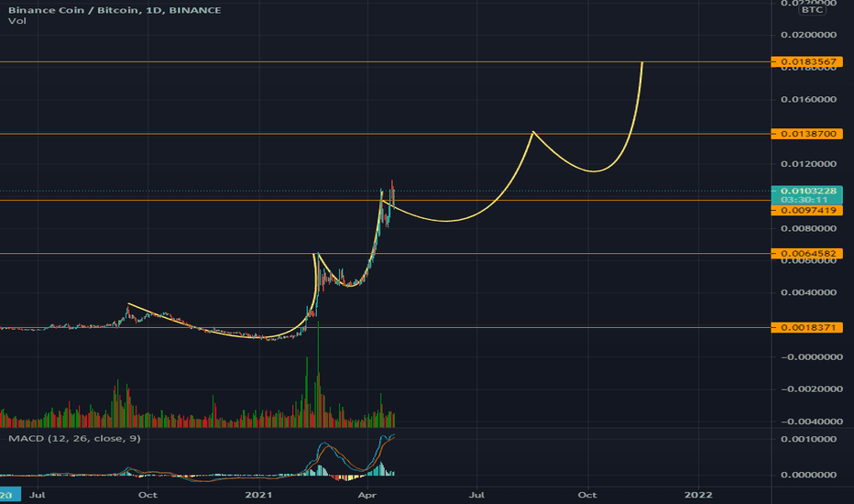Click the MACD line peak near April
Screen dimensions: 854x504
pyautogui.click(x=383, y=436)
